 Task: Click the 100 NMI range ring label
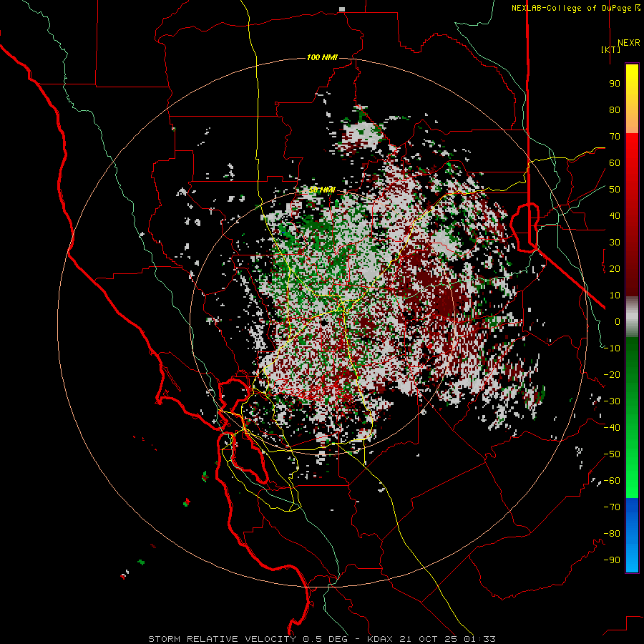322,57
